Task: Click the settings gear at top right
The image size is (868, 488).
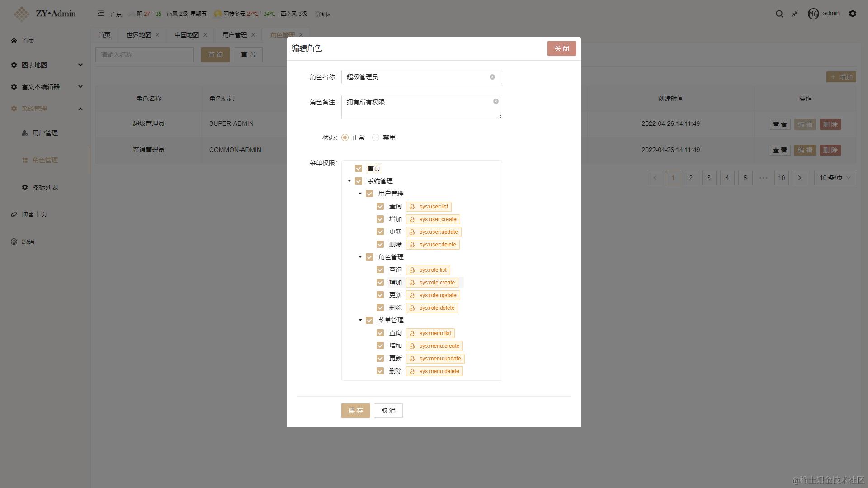Action: 853,14
